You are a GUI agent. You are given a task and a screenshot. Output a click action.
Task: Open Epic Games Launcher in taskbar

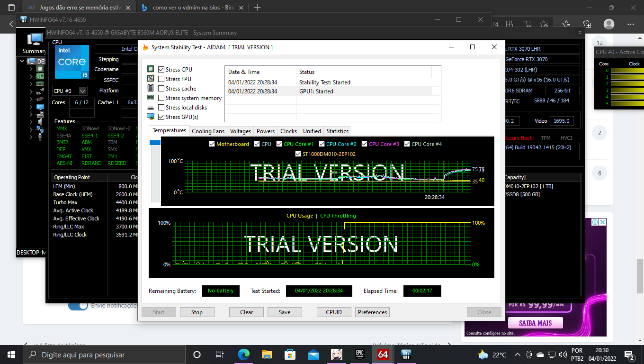[360, 355]
